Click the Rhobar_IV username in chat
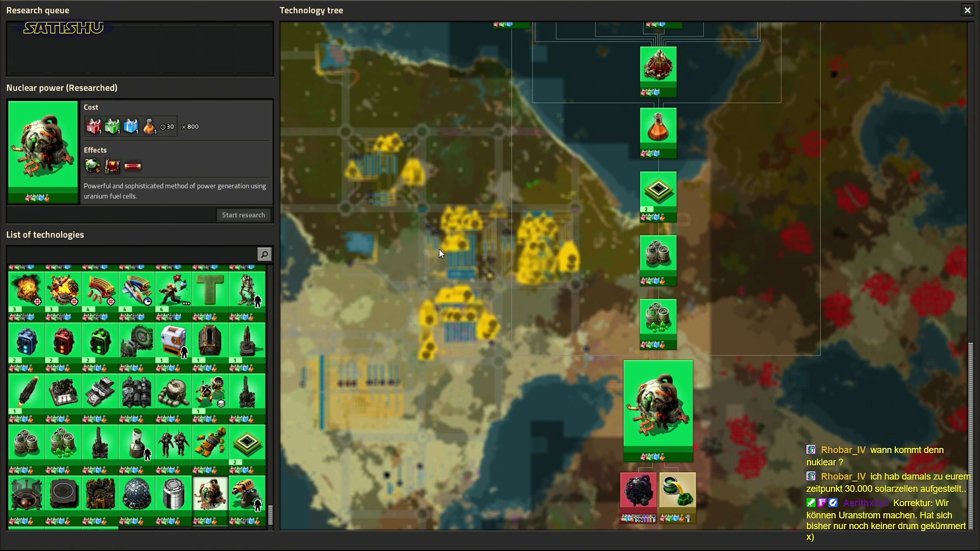The width and height of the screenshot is (980, 551). [x=843, y=450]
